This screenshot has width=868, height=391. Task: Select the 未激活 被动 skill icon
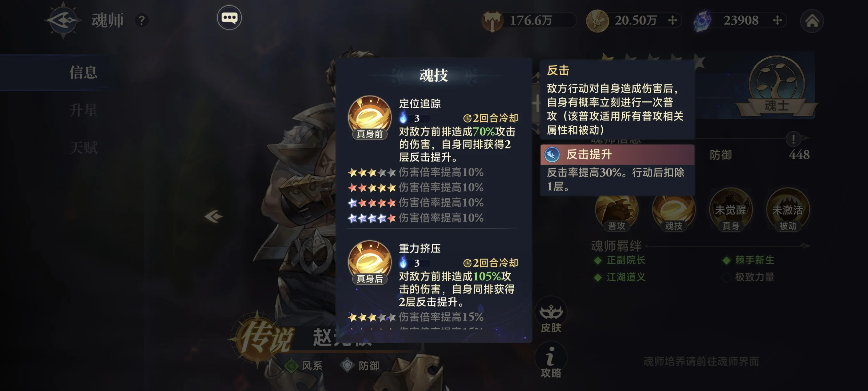[787, 211]
